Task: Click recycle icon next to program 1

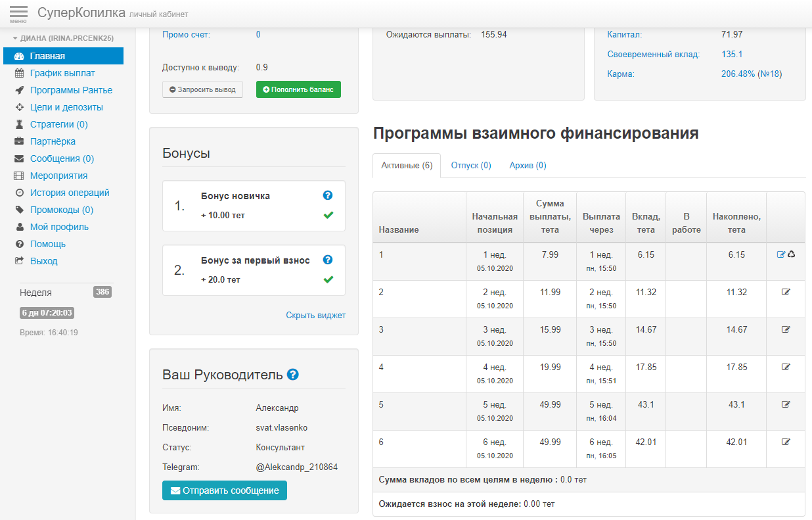Action: click(x=791, y=254)
